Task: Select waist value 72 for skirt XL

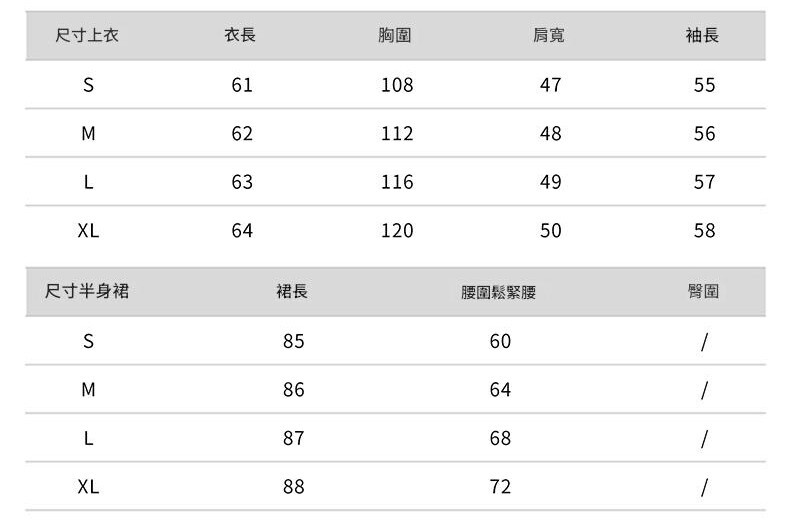Action: (500, 487)
